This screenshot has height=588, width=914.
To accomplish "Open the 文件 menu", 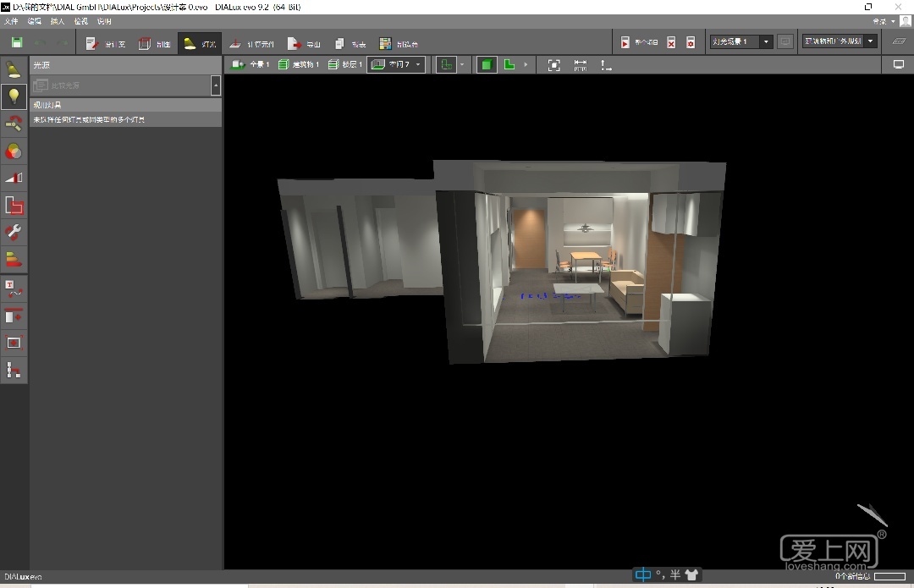I will [11, 21].
